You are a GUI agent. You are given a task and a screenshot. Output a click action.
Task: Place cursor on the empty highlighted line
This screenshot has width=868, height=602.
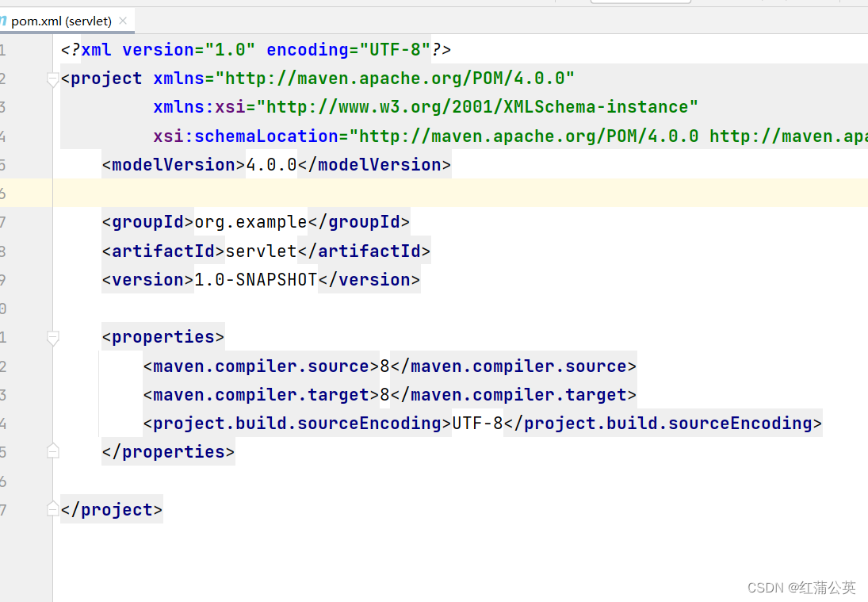[461, 194]
